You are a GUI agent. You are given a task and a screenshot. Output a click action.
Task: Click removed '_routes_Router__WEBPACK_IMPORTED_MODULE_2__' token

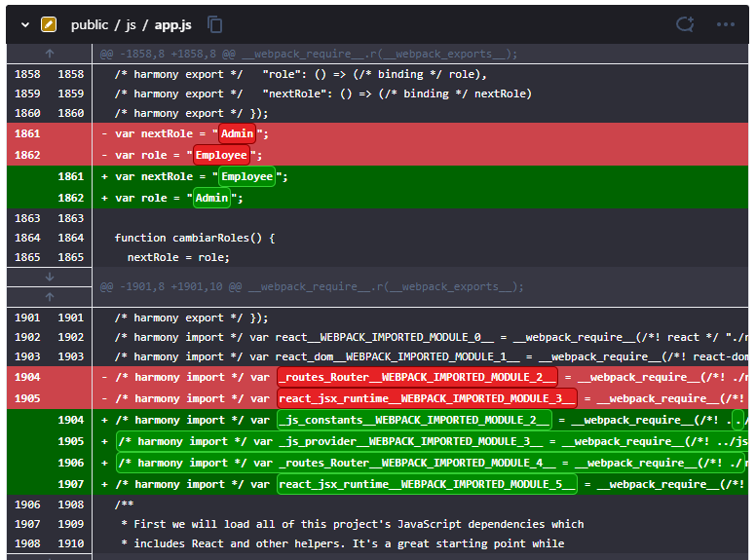[x=418, y=377]
